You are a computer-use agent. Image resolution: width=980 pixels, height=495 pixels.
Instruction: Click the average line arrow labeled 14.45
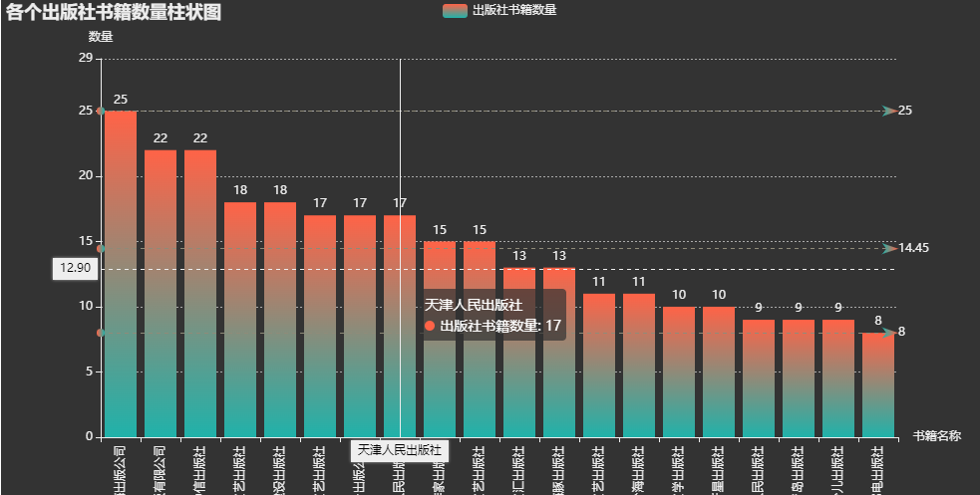pyautogui.click(x=889, y=248)
